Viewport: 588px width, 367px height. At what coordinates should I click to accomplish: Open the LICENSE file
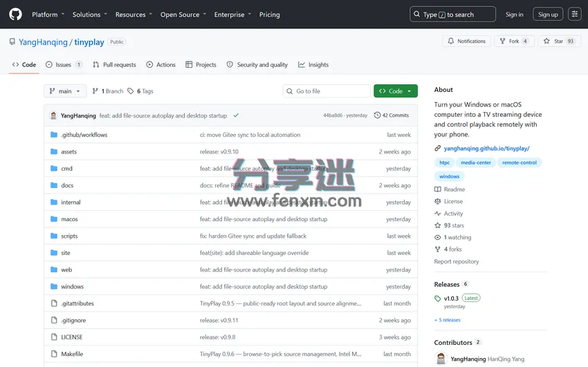(72, 337)
